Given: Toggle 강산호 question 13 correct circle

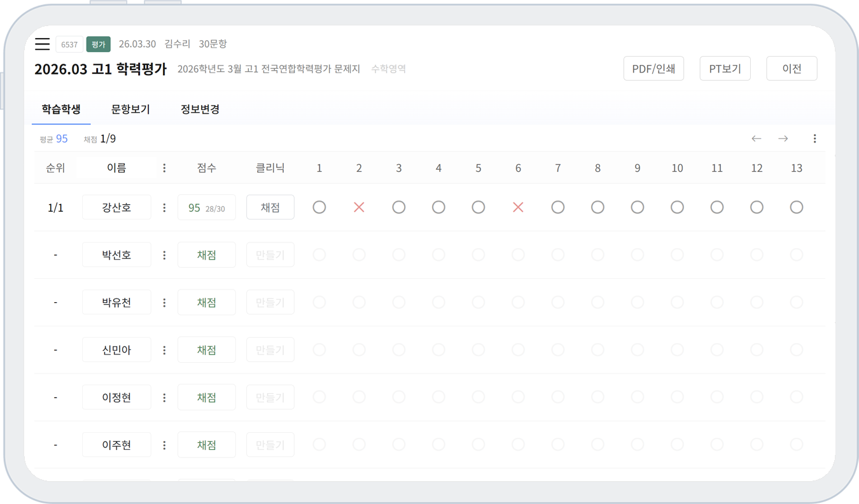Looking at the screenshot, I should [x=796, y=207].
